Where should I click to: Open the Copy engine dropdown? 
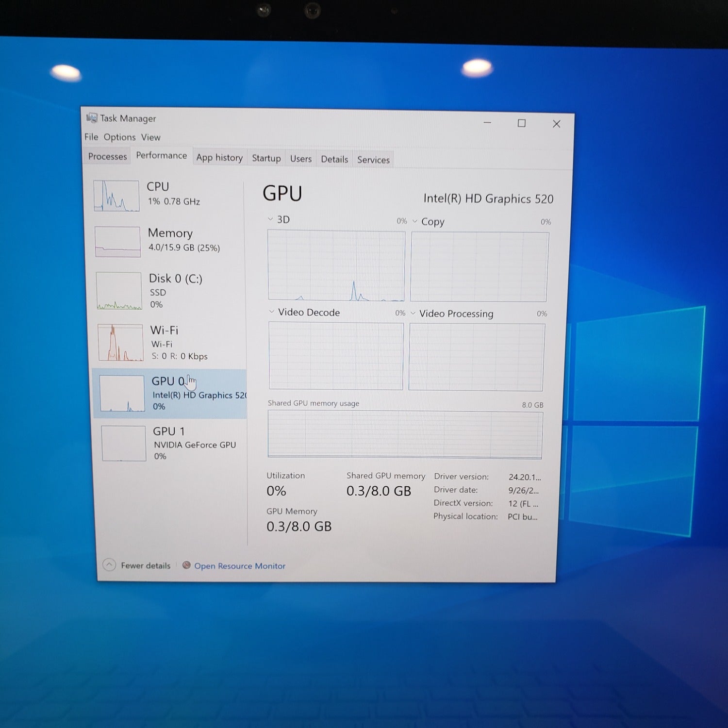tap(415, 221)
